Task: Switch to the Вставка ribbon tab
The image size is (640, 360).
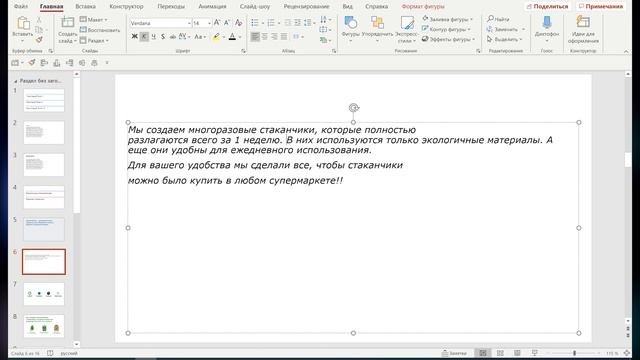Action: pyautogui.click(x=85, y=7)
